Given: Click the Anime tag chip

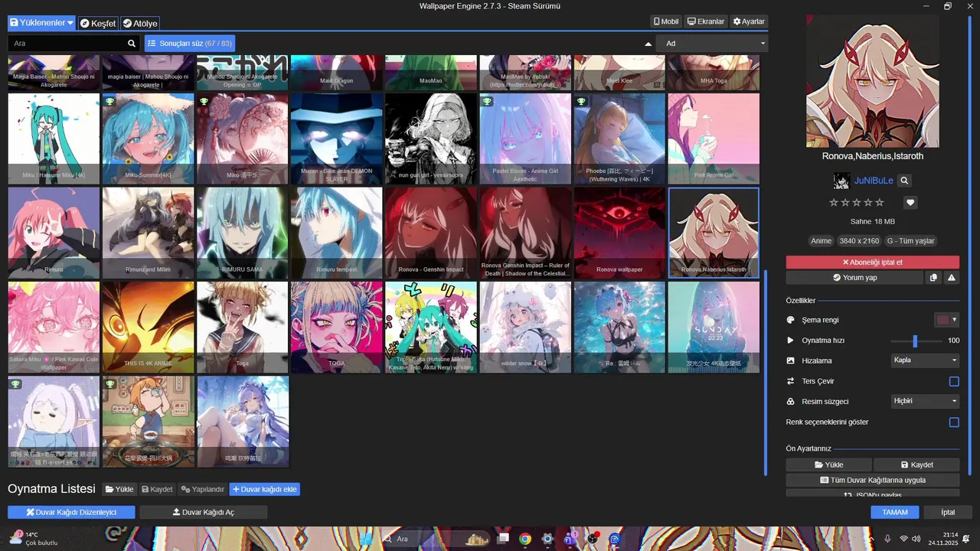Looking at the screenshot, I should [x=821, y=241].
